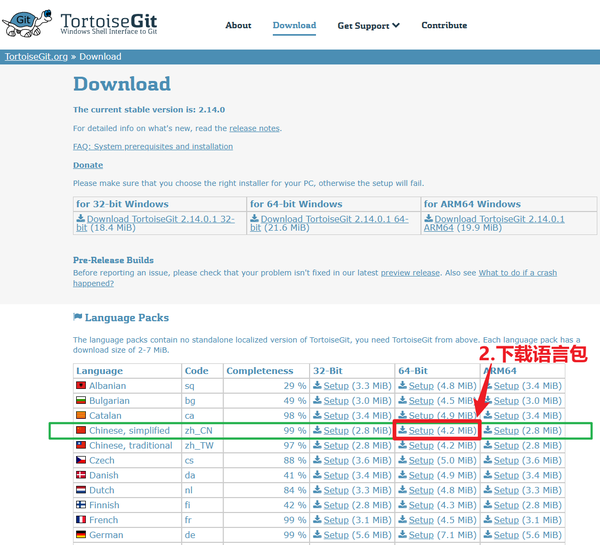Open the About page
This screenshot has width=600, height=545.
(238, 25)
